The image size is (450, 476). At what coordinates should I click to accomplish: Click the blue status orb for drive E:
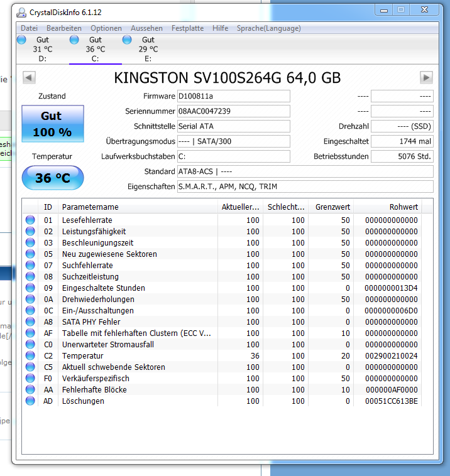(127, 40)
